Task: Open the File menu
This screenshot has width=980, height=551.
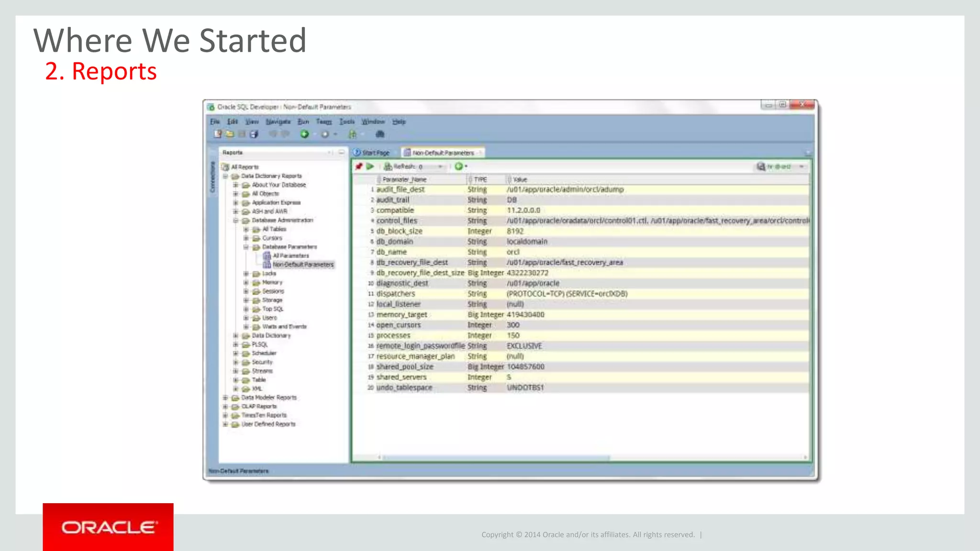Action: pos(215,121)
